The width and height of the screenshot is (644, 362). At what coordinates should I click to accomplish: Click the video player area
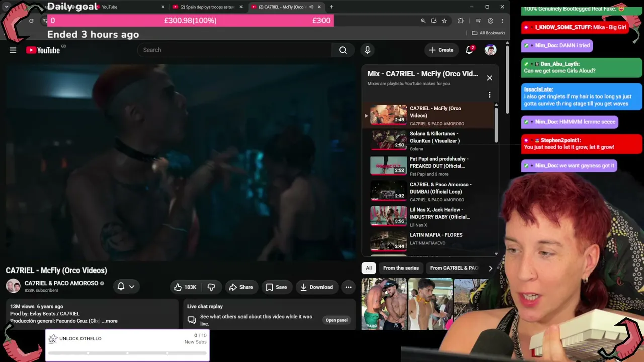[x=181, y=162]
